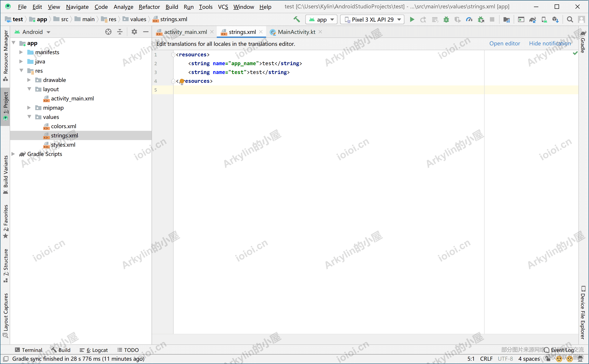This screenshot has height=364, width=589.
Task: Open the Refactor menu
Action: [149, 7]
